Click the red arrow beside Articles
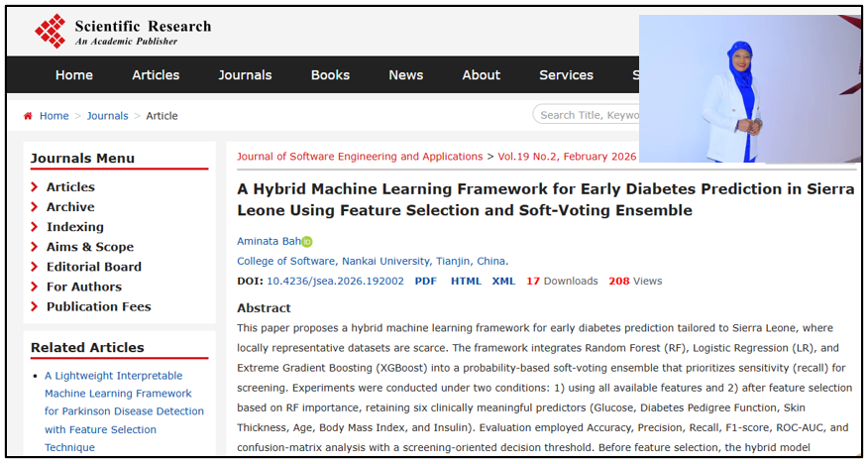868x464 pixels. [35, 187]
